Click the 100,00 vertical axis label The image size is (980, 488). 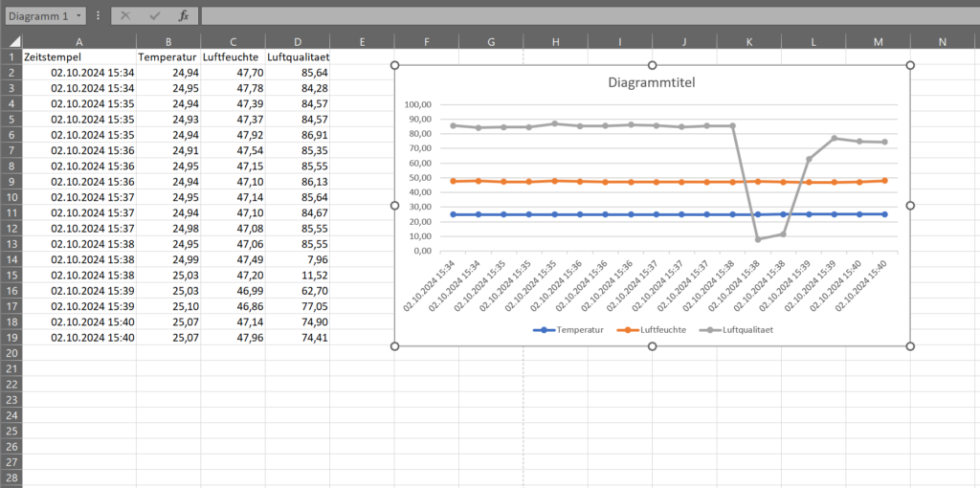[x=419, y=105]
